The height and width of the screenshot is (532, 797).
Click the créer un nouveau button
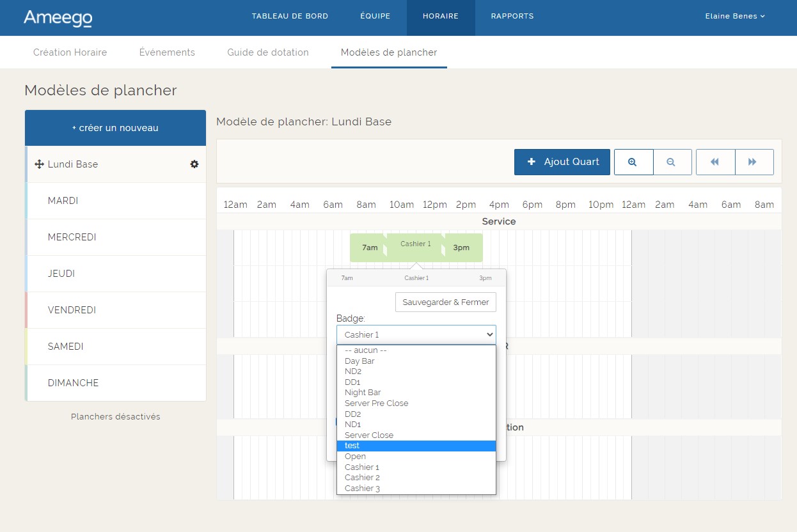[115, 128]
